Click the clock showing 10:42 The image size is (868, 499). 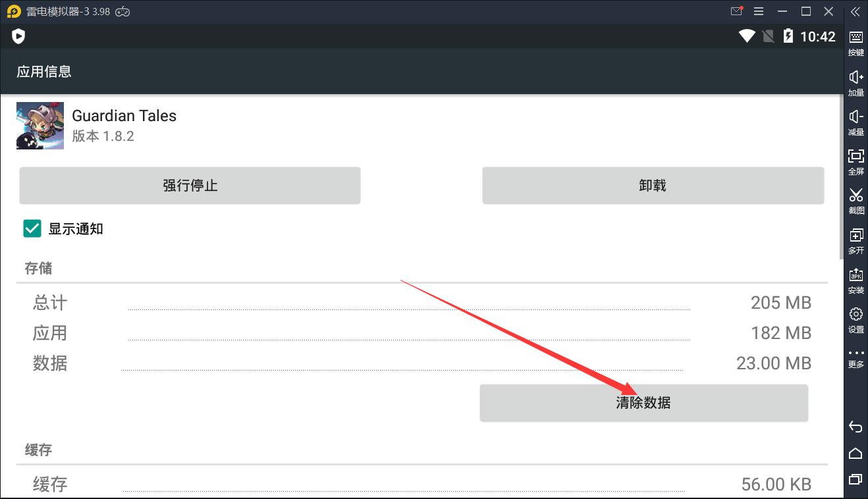(817, 37)
